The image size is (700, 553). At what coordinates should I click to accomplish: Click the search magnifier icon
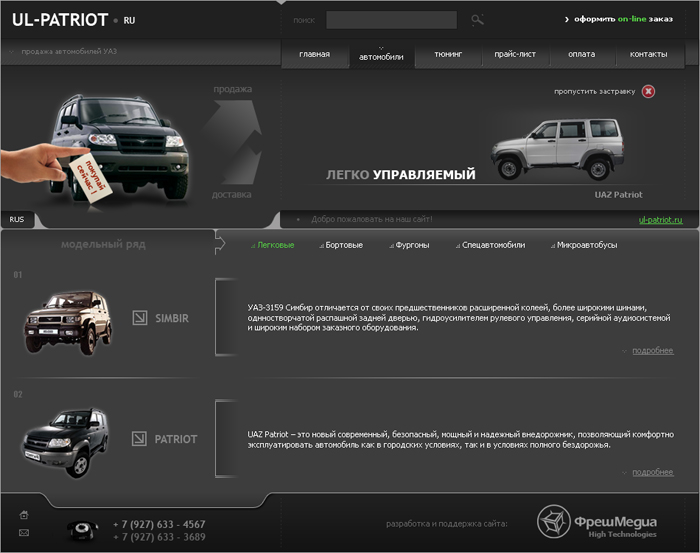(x=477, y=20)
